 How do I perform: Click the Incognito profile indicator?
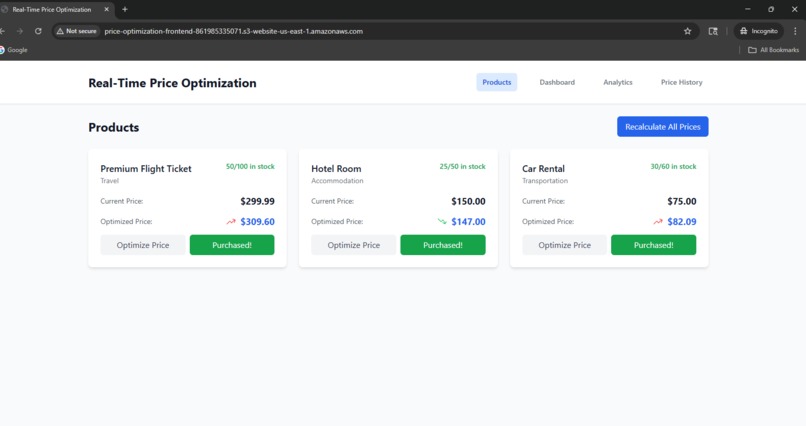tap(759, 31)
